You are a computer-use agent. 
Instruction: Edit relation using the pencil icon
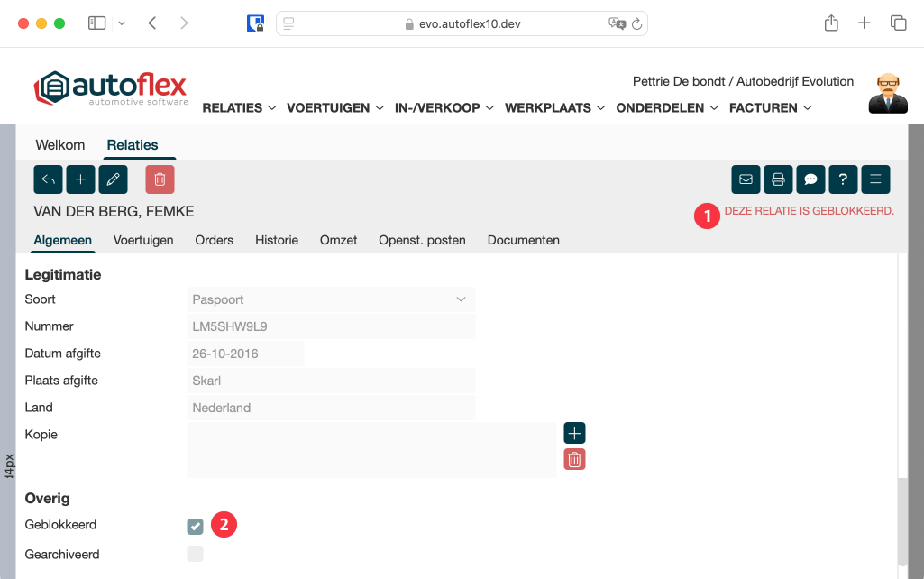click(113, 179)
